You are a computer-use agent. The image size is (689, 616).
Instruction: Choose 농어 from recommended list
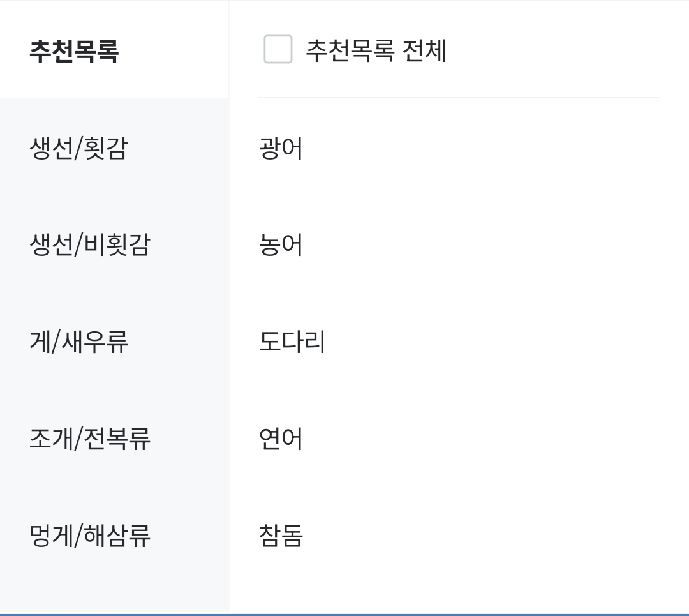tap(281, 245)
